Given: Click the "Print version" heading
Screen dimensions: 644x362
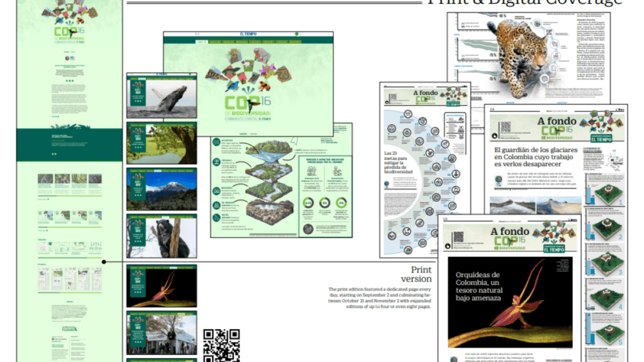Looking at the screenshot, I should pos(416,274).
